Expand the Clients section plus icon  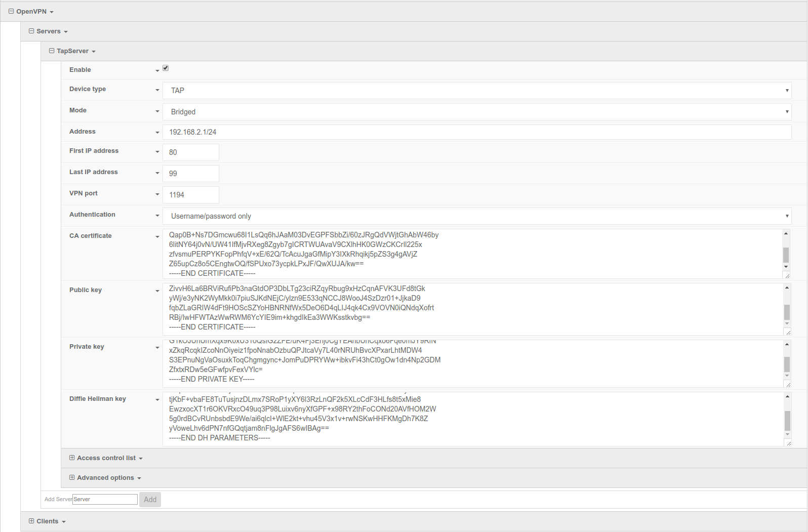tap(31, 521)
